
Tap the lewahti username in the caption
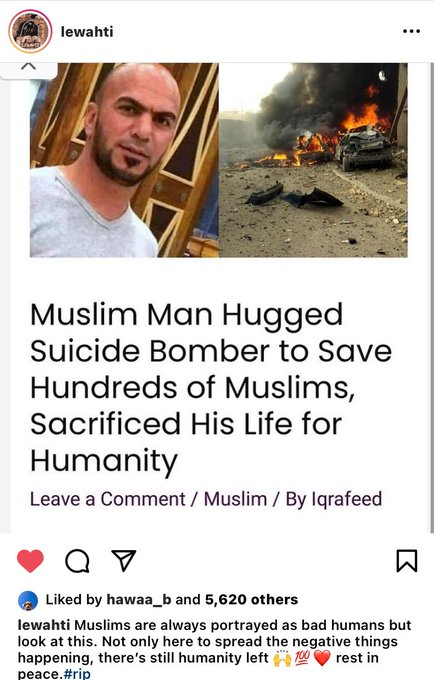44,625
